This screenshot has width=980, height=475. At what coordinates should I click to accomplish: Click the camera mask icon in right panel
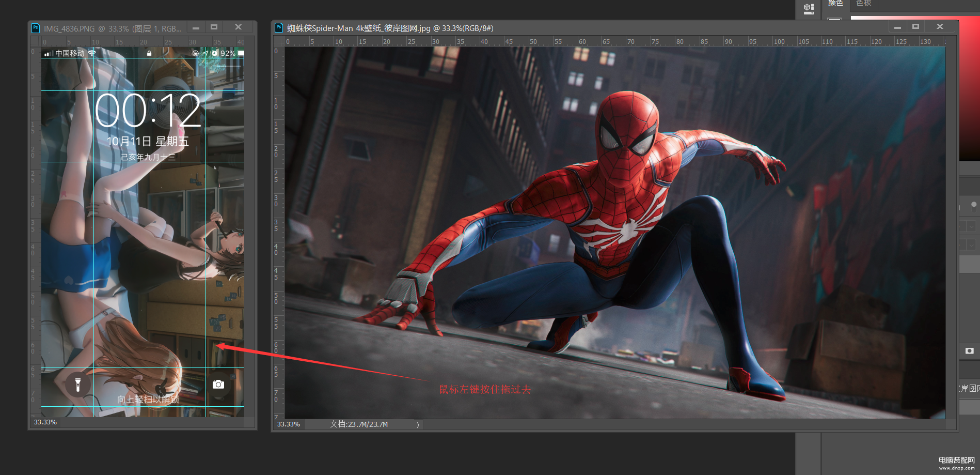969,350
